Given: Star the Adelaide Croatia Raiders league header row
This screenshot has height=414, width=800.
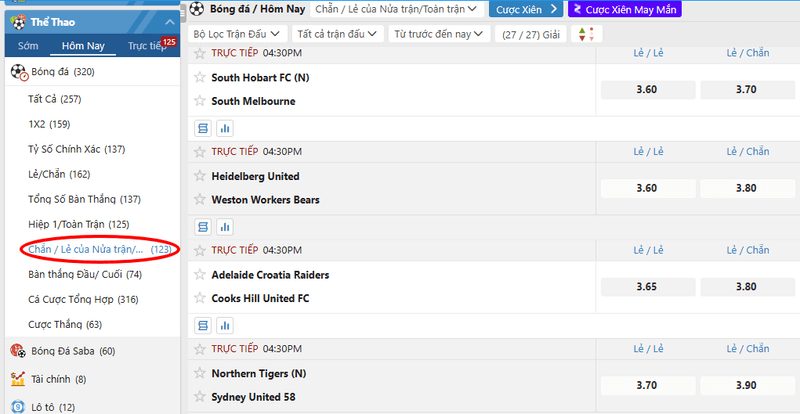Looking at the screenshot, I should [200, 250].
